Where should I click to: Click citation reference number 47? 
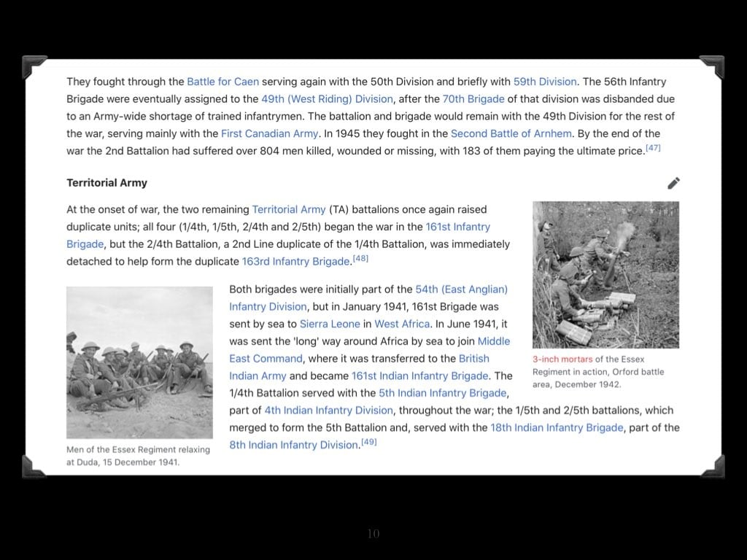pos(653,148)
